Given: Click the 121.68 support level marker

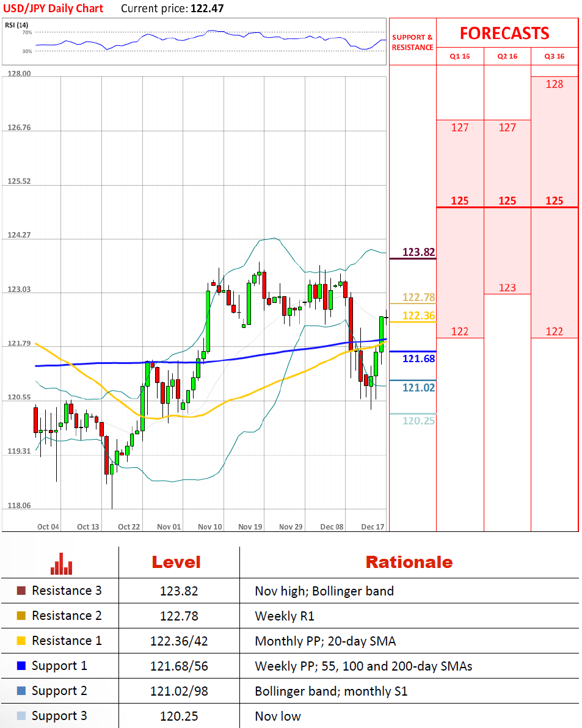Looking at the screenshot, I should [418, 359].
